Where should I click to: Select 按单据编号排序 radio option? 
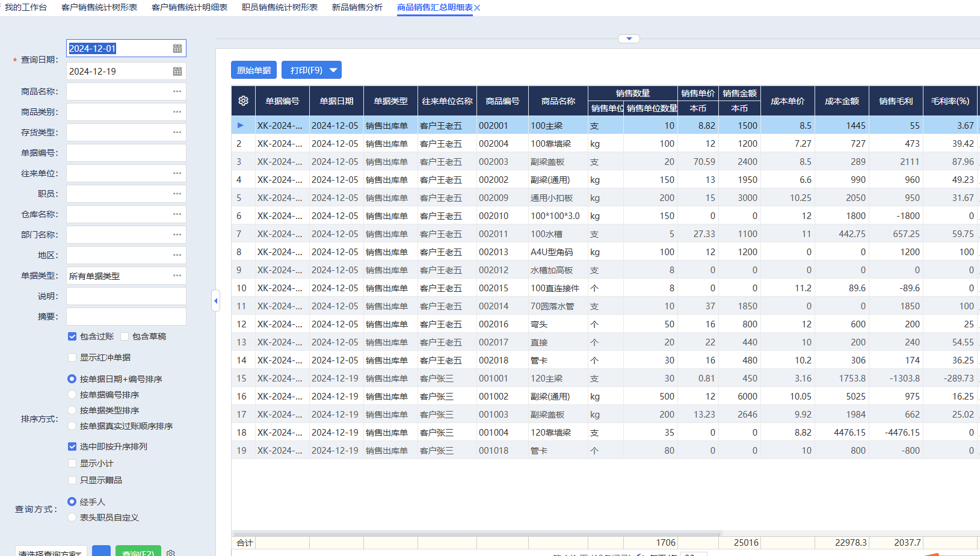pyautogui.click(x=72, y=395)
